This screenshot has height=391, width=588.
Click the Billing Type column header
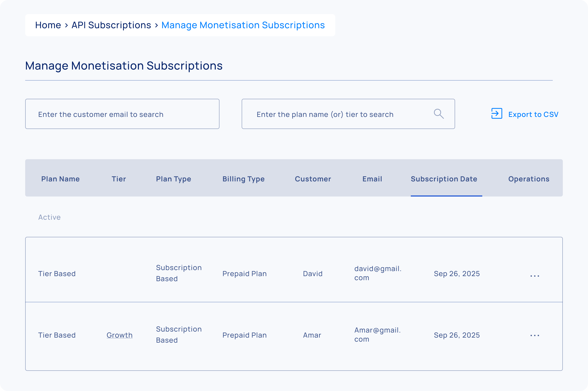tap(243, 179)
